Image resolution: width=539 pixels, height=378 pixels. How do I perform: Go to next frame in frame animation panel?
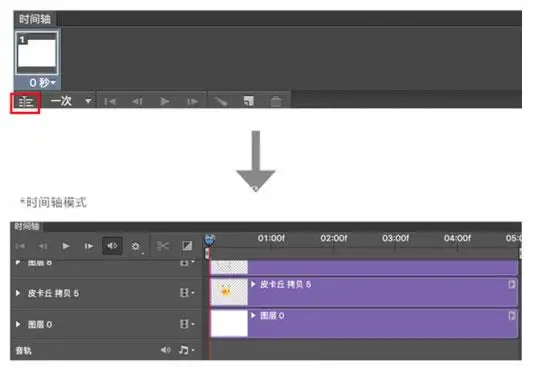click(192, 101)
